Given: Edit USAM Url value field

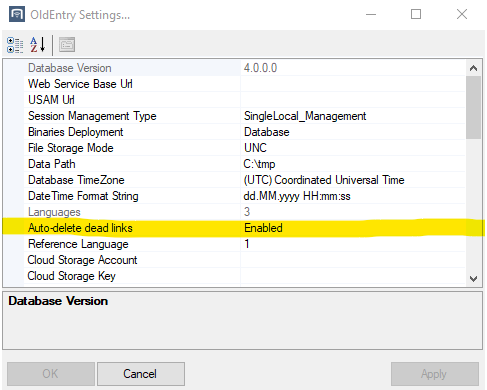Looking at the screenshot, I should click(353, 100).
